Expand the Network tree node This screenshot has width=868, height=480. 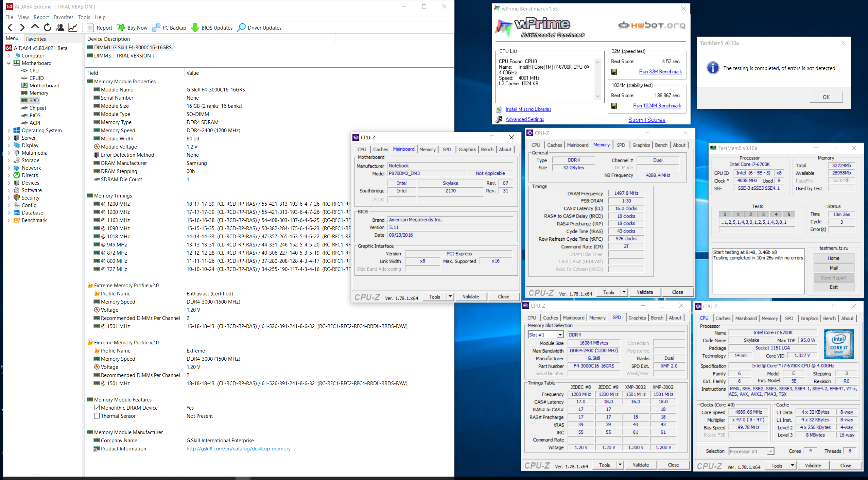click(x=9, y=168)
